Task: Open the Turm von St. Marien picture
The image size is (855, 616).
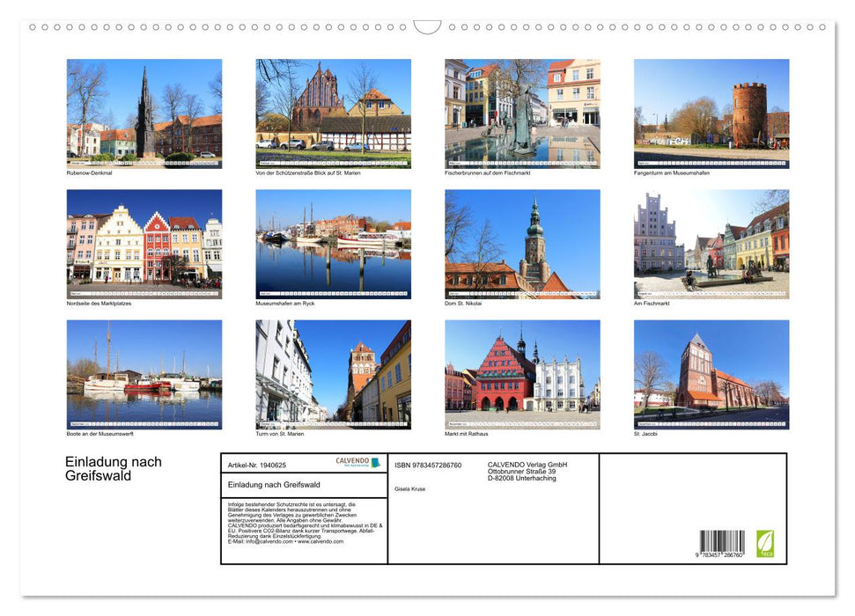Action: (x=333, y=375)
